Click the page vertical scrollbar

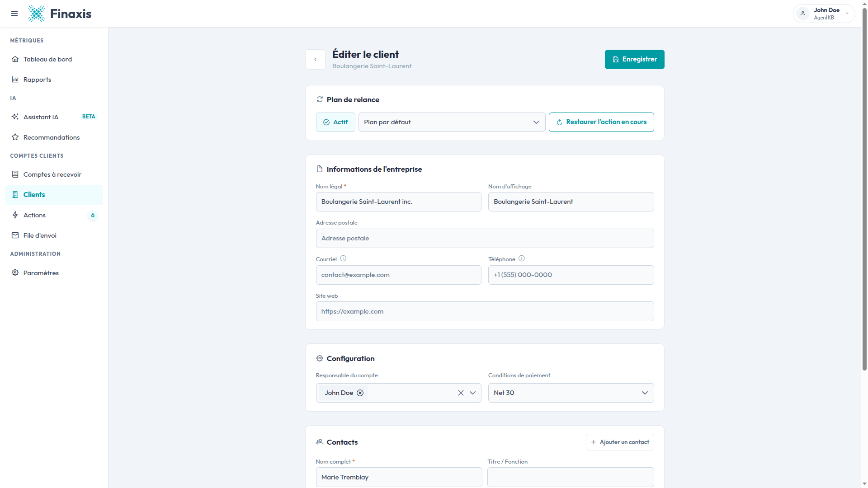pos(864,190)
